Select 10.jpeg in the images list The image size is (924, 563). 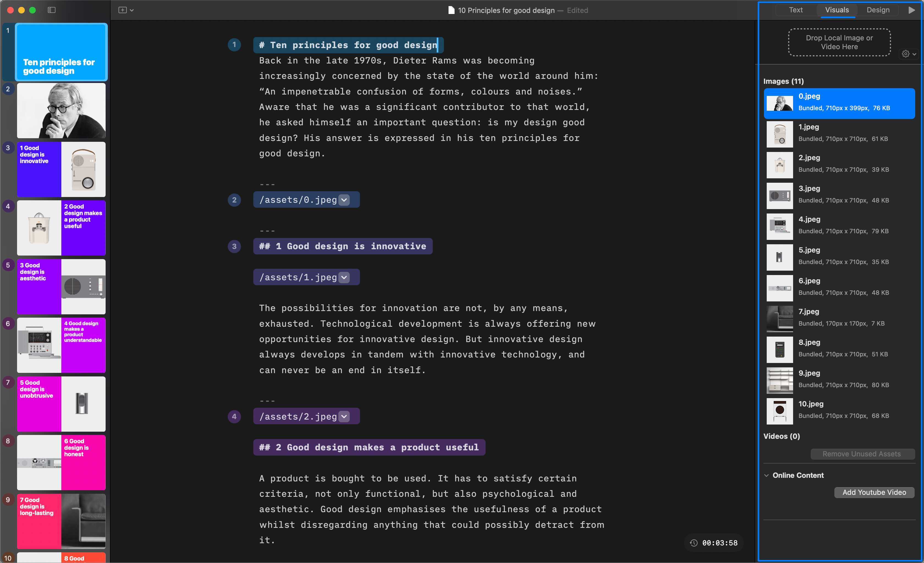(x=839, y=411)
